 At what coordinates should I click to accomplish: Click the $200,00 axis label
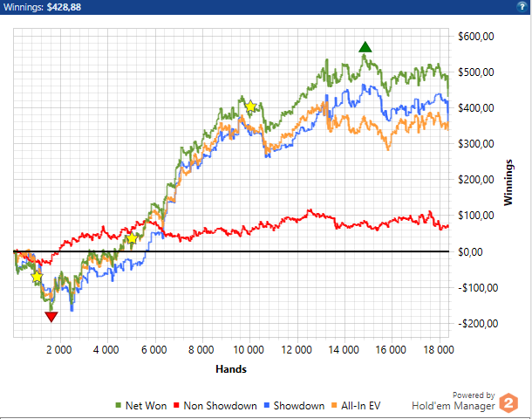(475, 180)
